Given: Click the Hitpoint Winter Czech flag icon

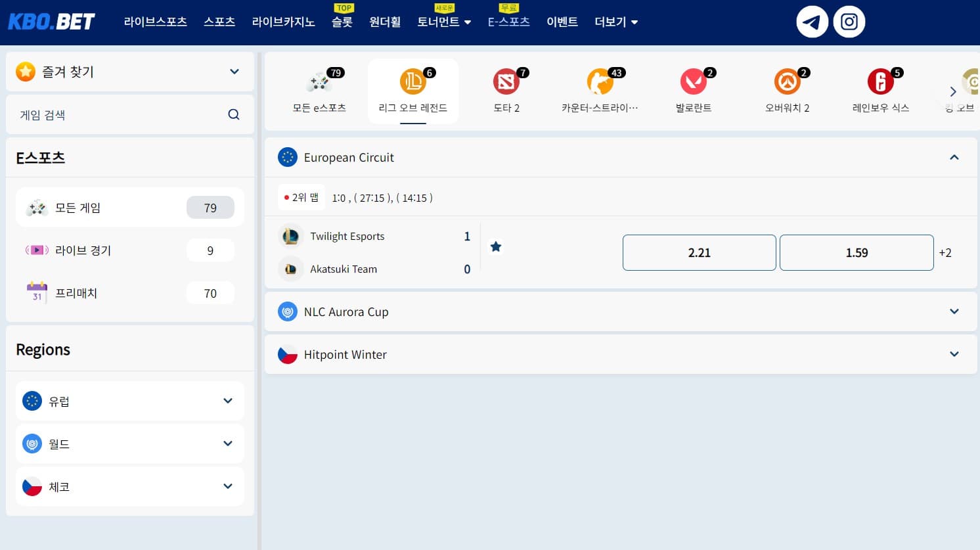Looking at the screenshot, I should pos(288,354).
